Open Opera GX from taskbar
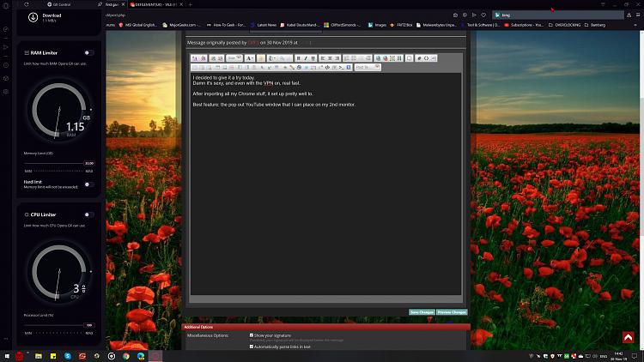This screenshot has height=362, width=644. point(155,356)
